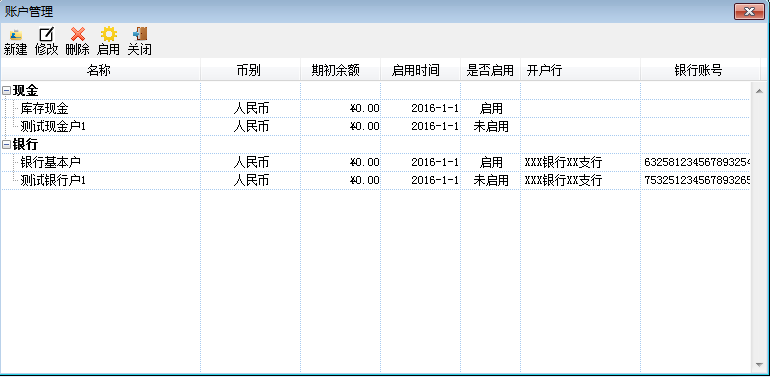770x377 pixels.
Task: Click the scrollbar down arrow
Action: (759, 365)
